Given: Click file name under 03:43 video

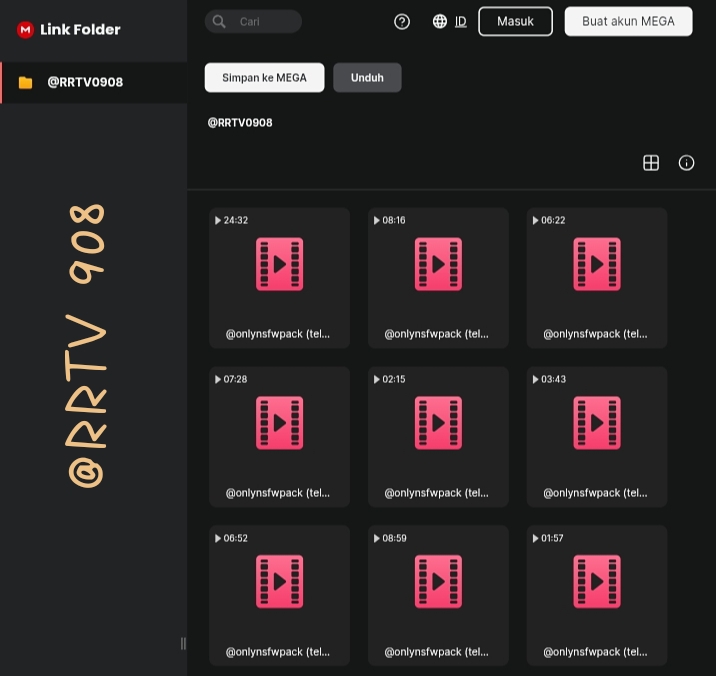Looking at the screenshot, I should coord(595,493).
